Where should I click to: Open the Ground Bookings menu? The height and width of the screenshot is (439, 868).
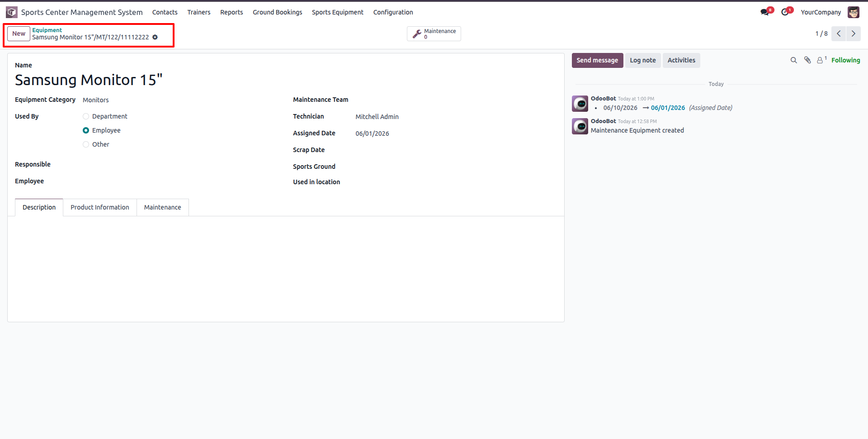(x=278, y=12)
